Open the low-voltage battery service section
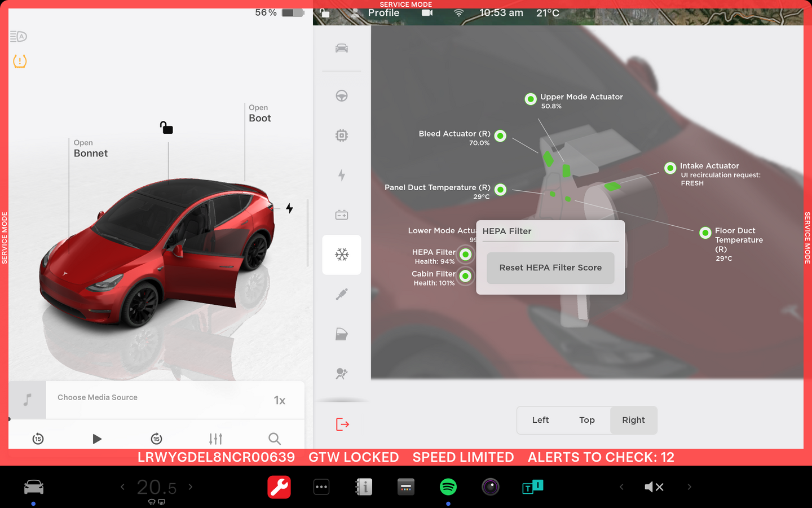Image resolution: width=812 pixels, height=508 pixels. (x=342, y=215)
